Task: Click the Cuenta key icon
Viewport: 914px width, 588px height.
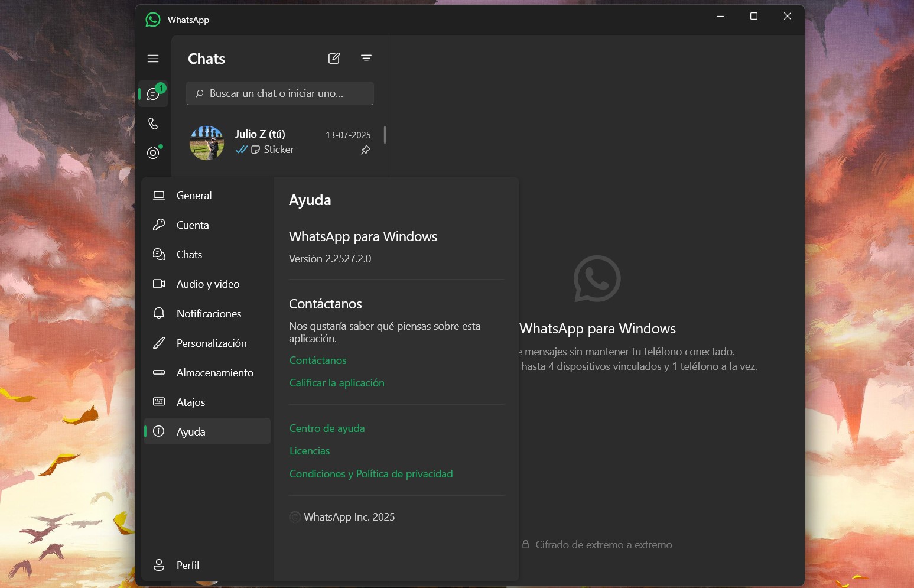Action: pos(159,225)
